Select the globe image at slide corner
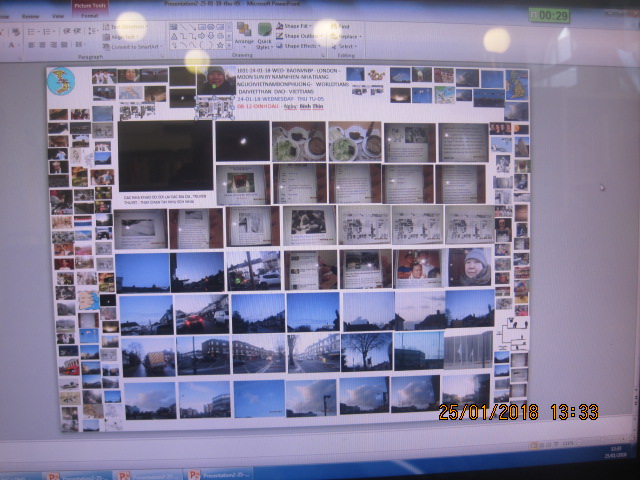The width and height of the screenshot is (640, 480). [61, 81]
